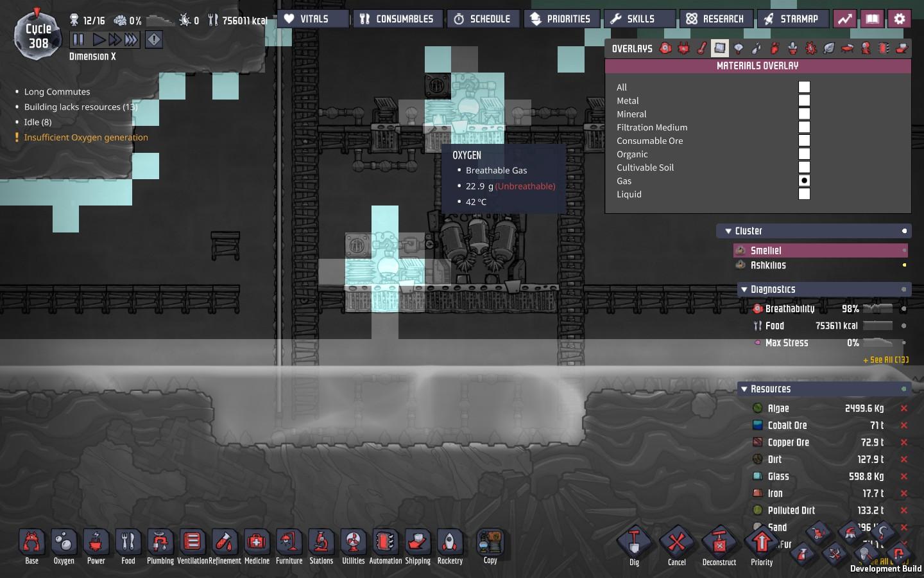Open the settings gear menu
Screen dimensions: 924x578
(x=900, y=19)
